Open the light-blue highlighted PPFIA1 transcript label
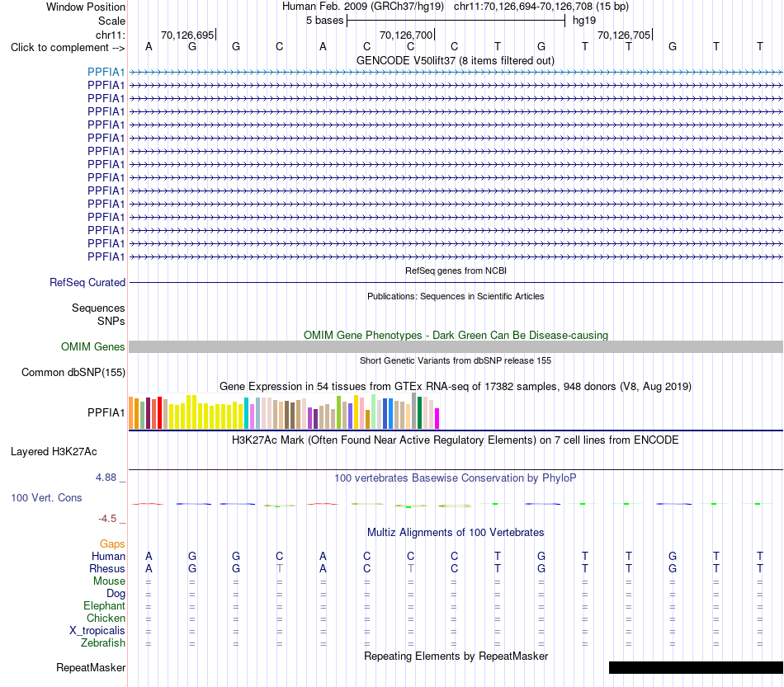This screenshot has height=687, width=784. (x=106, y=72)
